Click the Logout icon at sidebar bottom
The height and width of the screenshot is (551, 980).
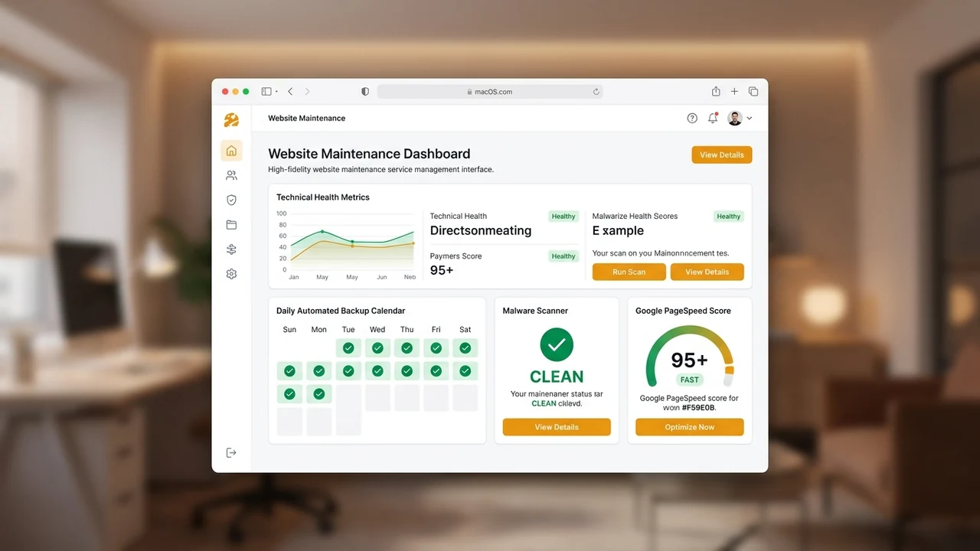[231, 453]
